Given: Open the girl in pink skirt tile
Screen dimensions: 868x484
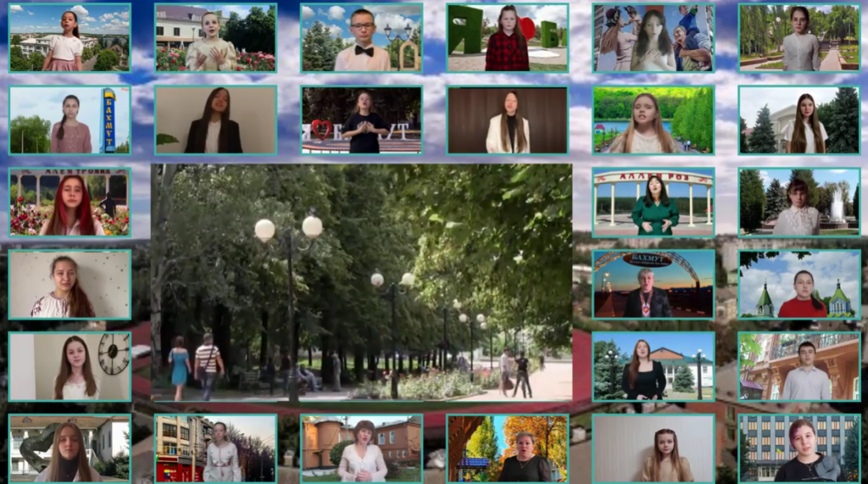Looking at the screenshot, I should click(x=69, y=38).
